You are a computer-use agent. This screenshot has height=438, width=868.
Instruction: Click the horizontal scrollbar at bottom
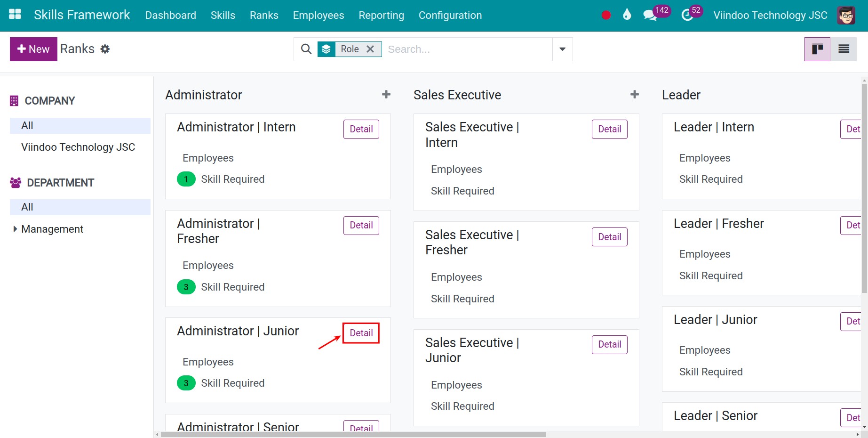pos(353,434)
